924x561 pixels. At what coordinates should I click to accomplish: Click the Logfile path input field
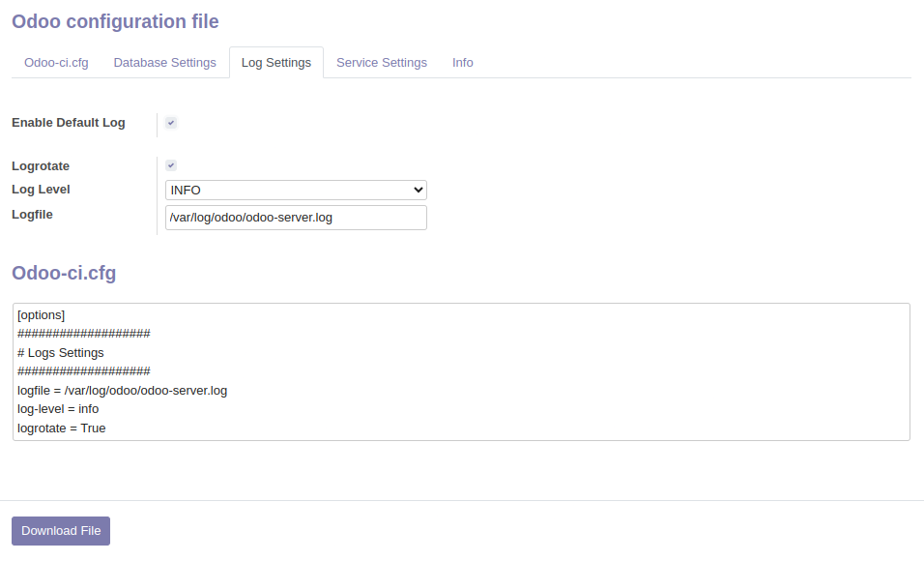pyautogui.click(x=296, y=218)
